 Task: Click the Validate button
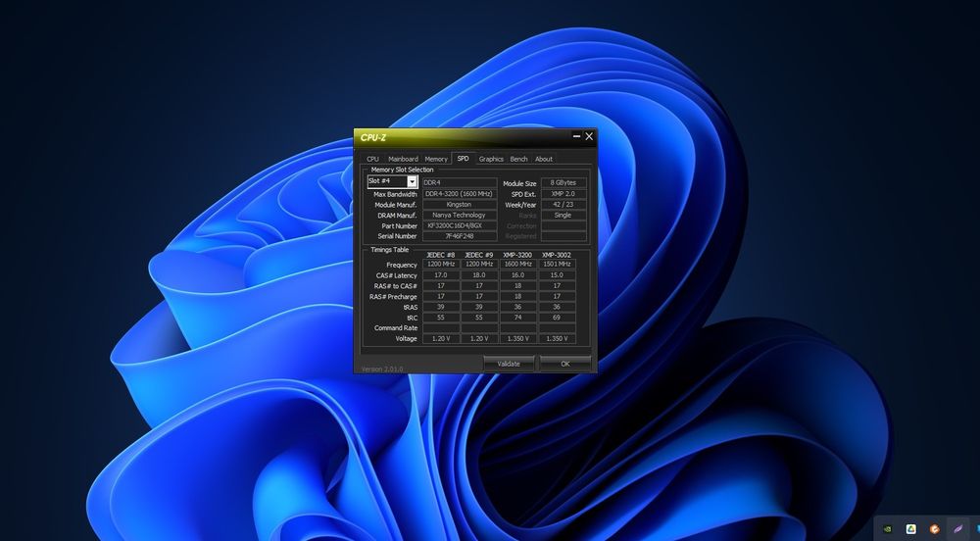tap(509, 364)
